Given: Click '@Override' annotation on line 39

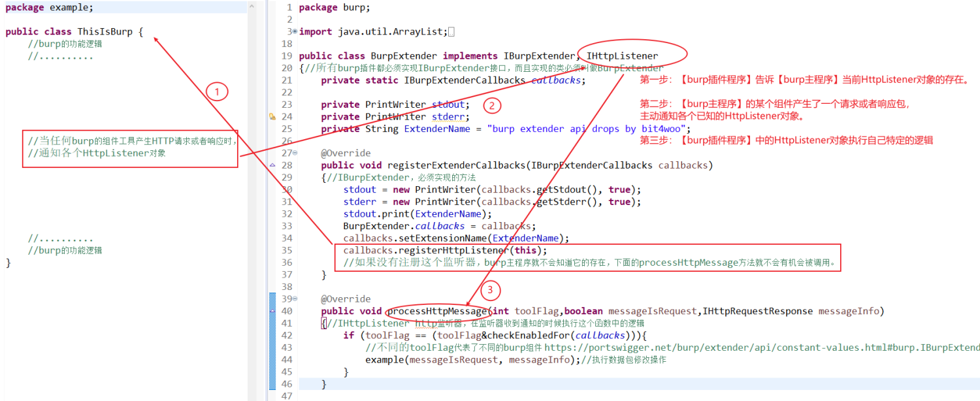Looking at the screenshot, I should (346, 298).
